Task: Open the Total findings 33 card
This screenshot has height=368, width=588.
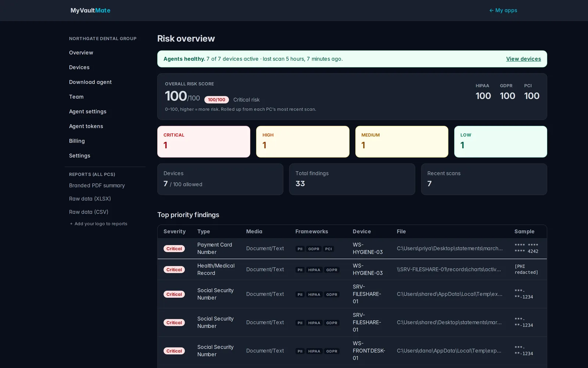Action: tap(352, 179)
